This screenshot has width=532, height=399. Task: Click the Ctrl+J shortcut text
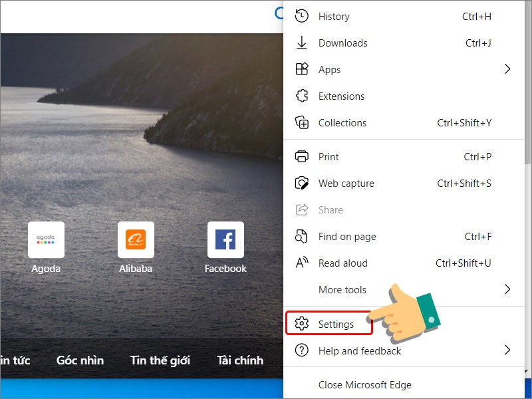[x=478, y=43]
